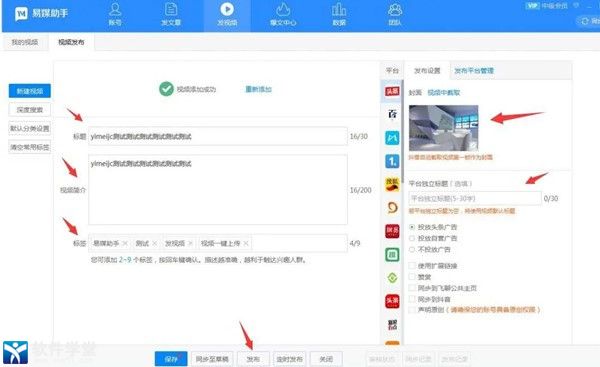600x367 pixels.
Task: Enable the 同步到抖音 checkbox
Action: pyautogui.click(x=412, y=299)
